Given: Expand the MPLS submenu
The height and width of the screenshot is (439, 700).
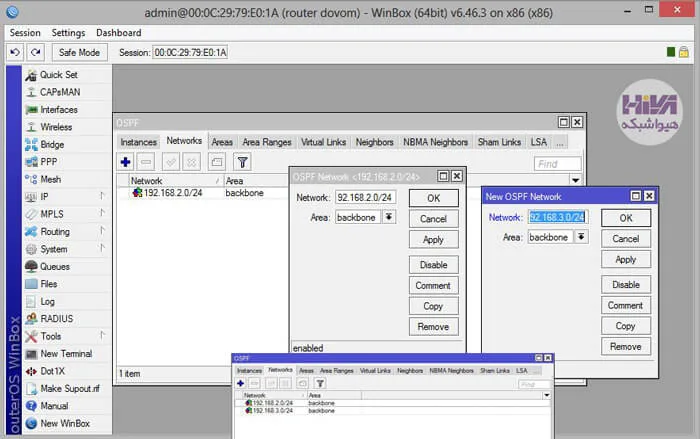Looking at the screenshot, I should click(x=67, y=214).
